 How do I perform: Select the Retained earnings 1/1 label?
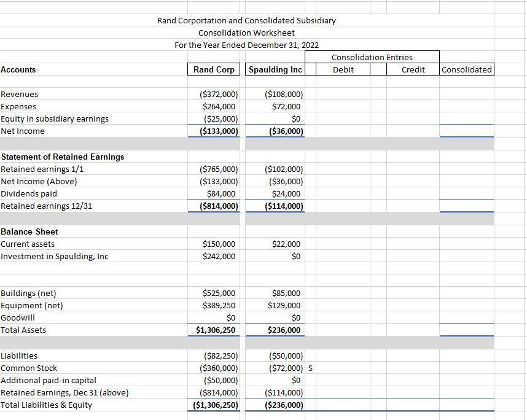click(x=42, y=169)
